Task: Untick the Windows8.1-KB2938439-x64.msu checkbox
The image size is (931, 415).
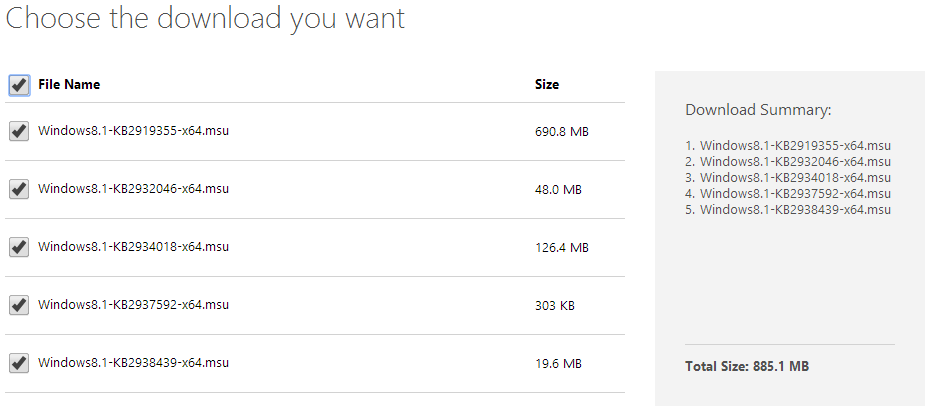Action: pos(19,363)
